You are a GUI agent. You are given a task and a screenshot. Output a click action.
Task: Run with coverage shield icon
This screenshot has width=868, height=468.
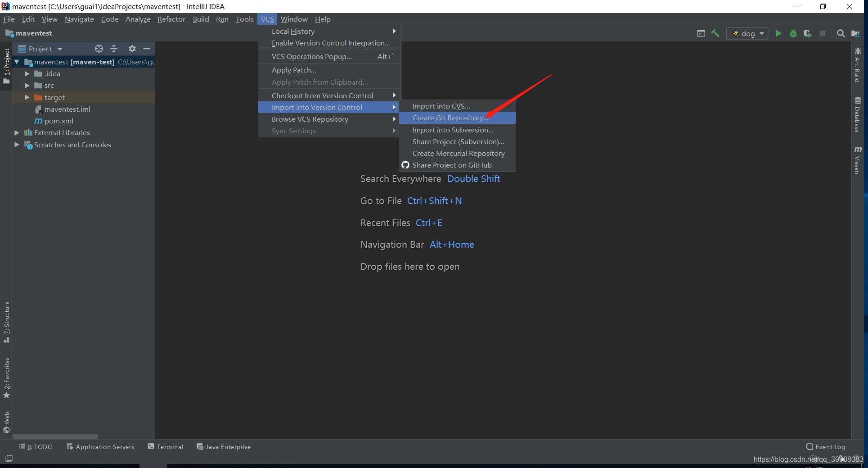(808, 33)
